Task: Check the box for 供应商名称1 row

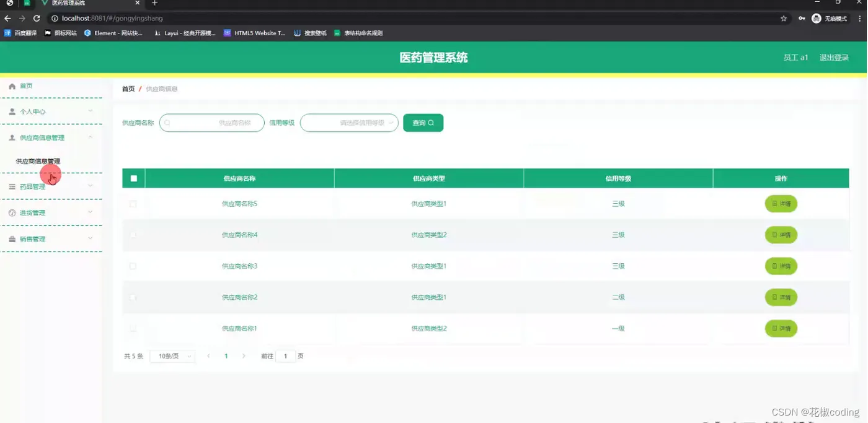Action: click(133, 328)
